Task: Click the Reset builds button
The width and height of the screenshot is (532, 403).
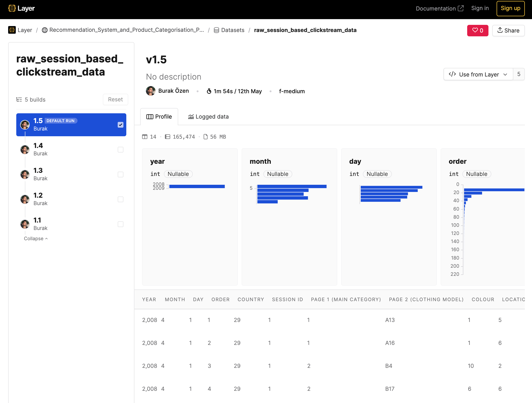Action: pyautogui.click(x=115, y=99)
